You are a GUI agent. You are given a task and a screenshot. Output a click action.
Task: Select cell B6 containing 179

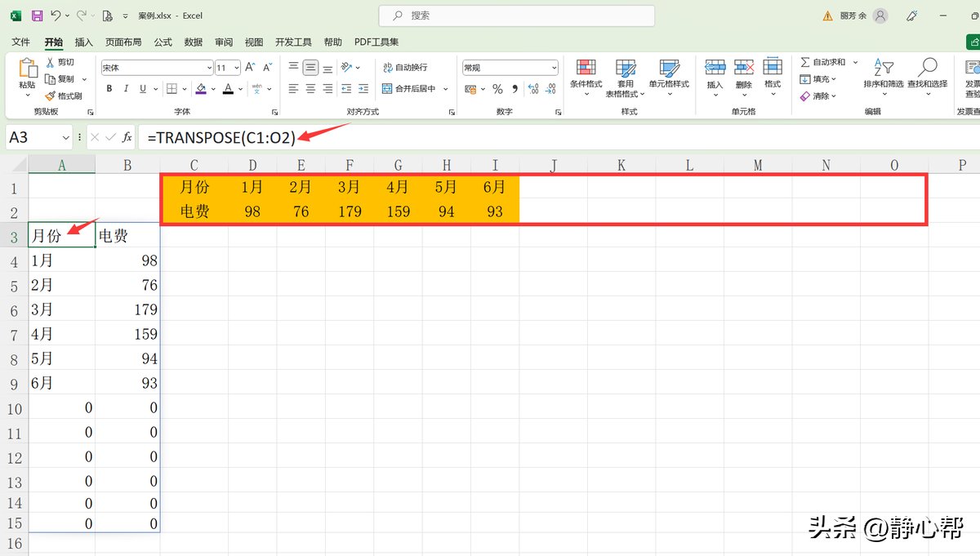pyautogui.click(x=127, y=310)
